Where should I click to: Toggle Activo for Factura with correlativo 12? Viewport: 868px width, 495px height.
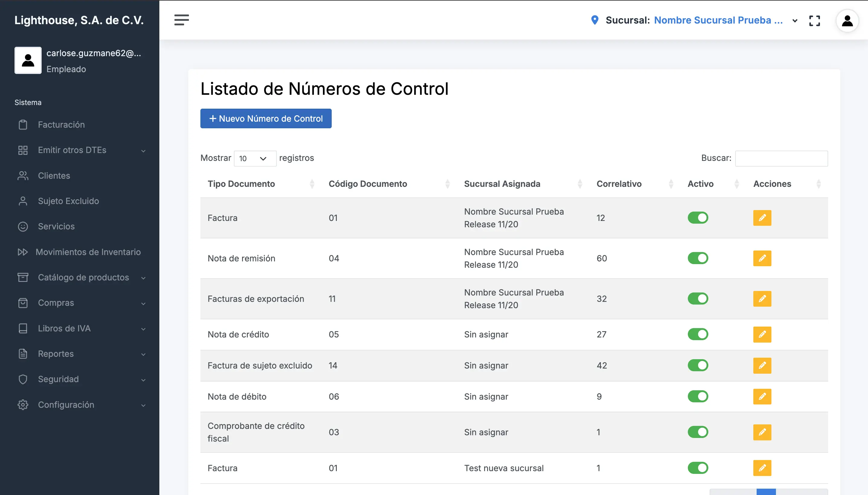click(x=698, y=218)
